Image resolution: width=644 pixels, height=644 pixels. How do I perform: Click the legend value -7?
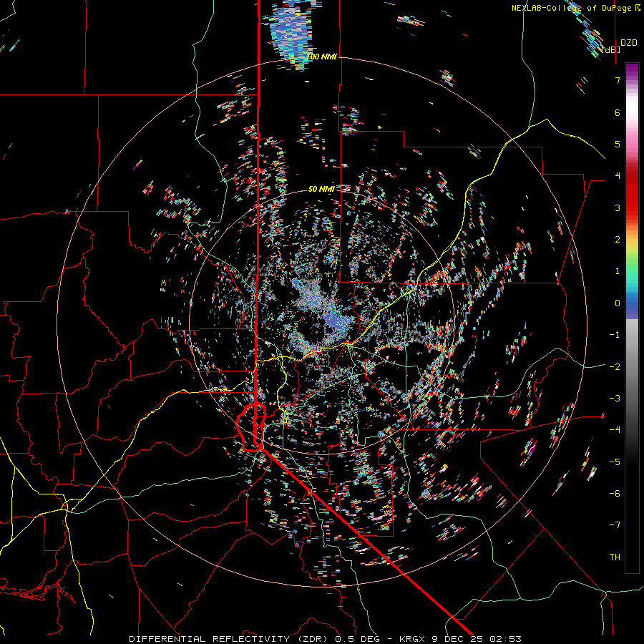[615, 525]
